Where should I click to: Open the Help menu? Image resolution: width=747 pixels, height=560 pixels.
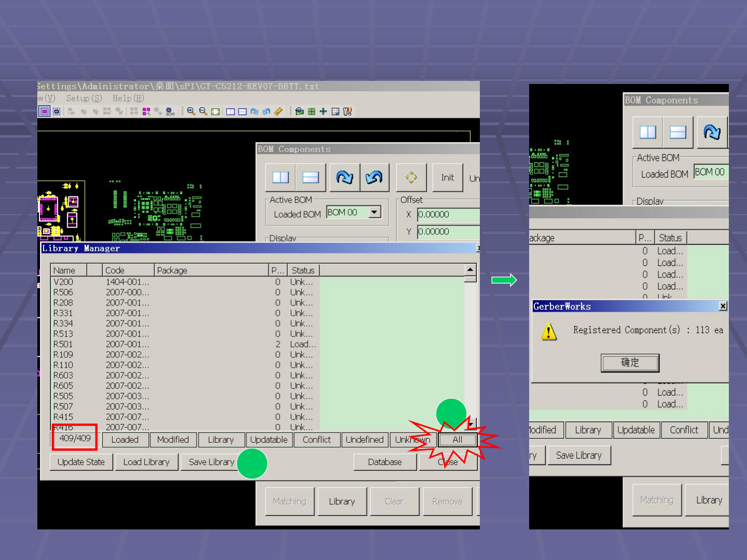pos(128,98)
